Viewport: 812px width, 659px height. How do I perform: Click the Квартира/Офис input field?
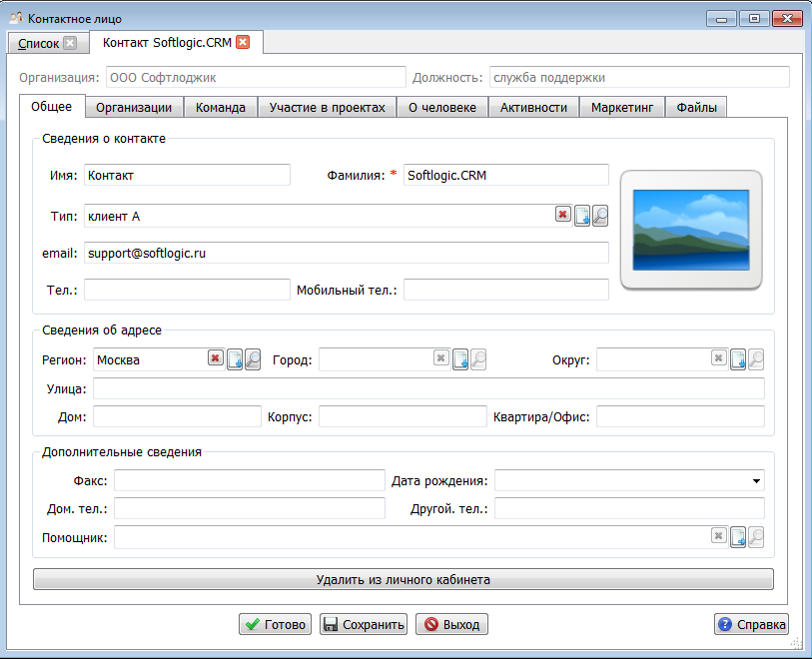click(680, 416)
